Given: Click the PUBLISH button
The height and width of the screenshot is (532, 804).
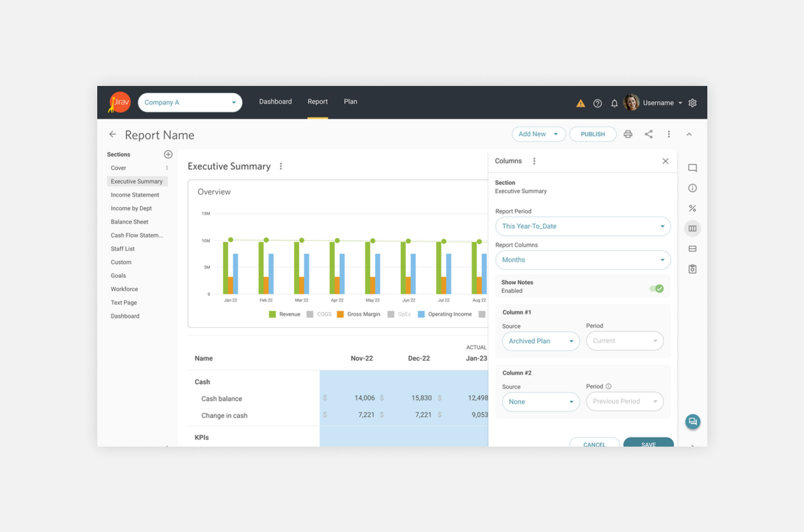Looking at the screenshot, I should 593,134.
